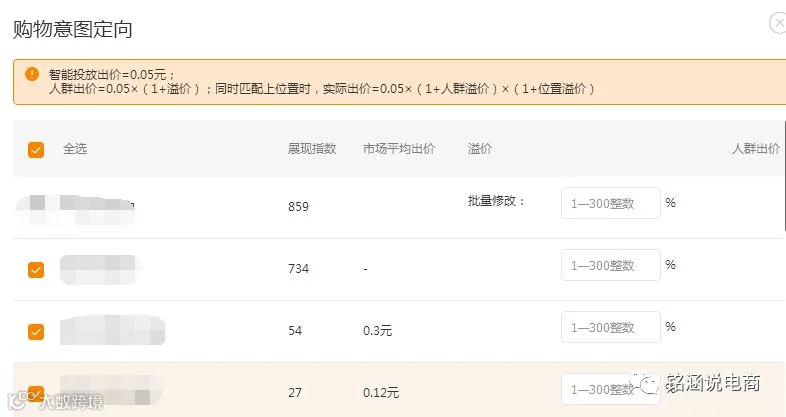Click the 人群出价 column header
The image size is (786, 417).
pyautogui.click(x=756, y=149)
